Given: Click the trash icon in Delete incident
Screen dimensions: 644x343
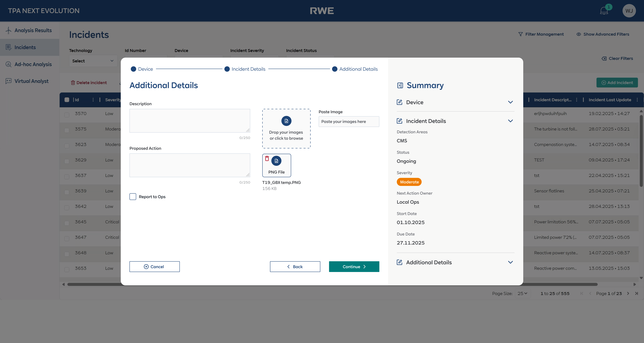Looking at the screenshot, I should (x=73, y=83).
